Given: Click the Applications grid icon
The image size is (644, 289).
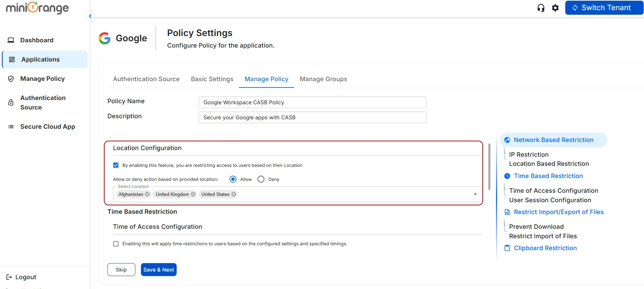Looking at the screenshot, I should pos(12,59).
